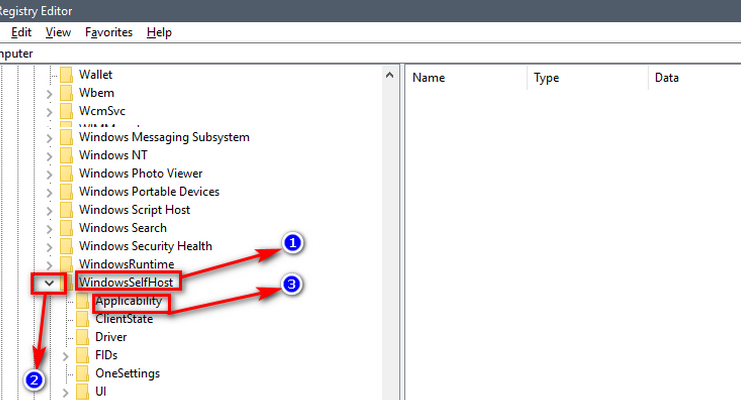Viewport: 741px width, 400px height.
Task: Select the WcmSvc key label
Action: coord(102,111)
